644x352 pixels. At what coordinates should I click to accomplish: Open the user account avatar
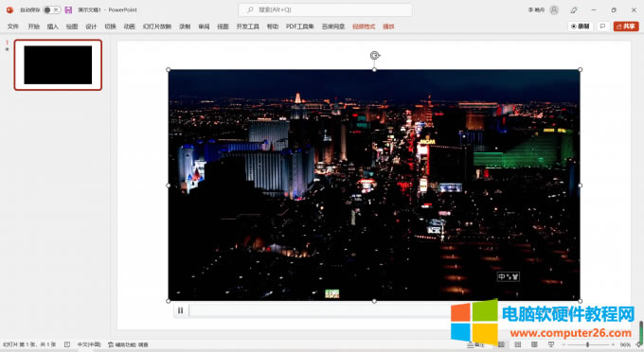click(x=554, y=10)
